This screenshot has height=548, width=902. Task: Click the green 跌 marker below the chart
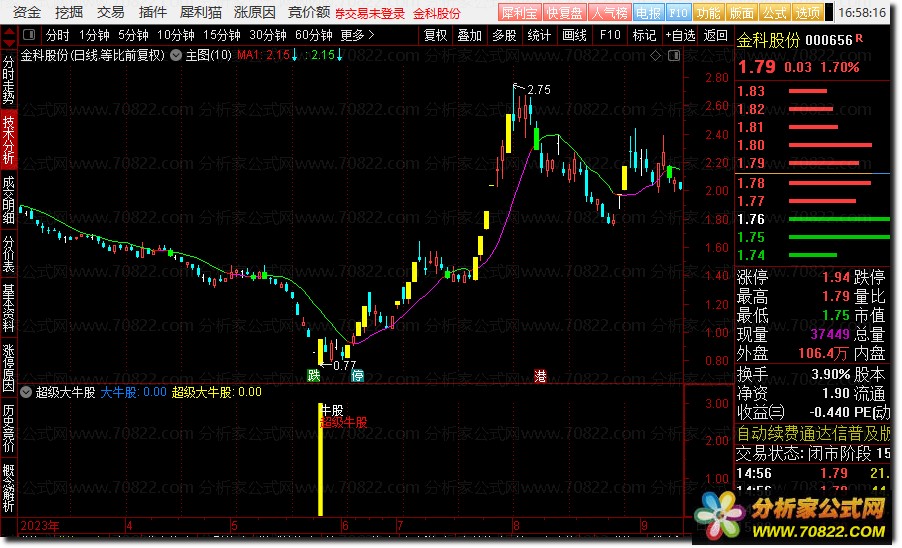coord(314,375)
